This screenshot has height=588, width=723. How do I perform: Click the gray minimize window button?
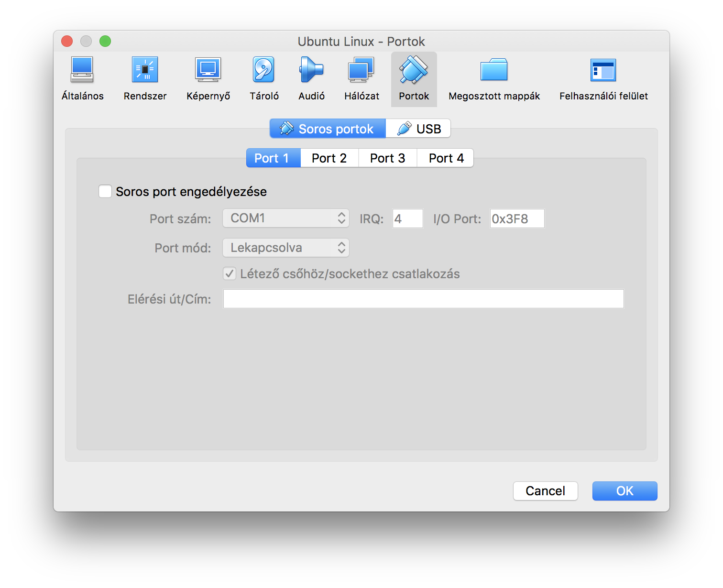coord(86,41)
